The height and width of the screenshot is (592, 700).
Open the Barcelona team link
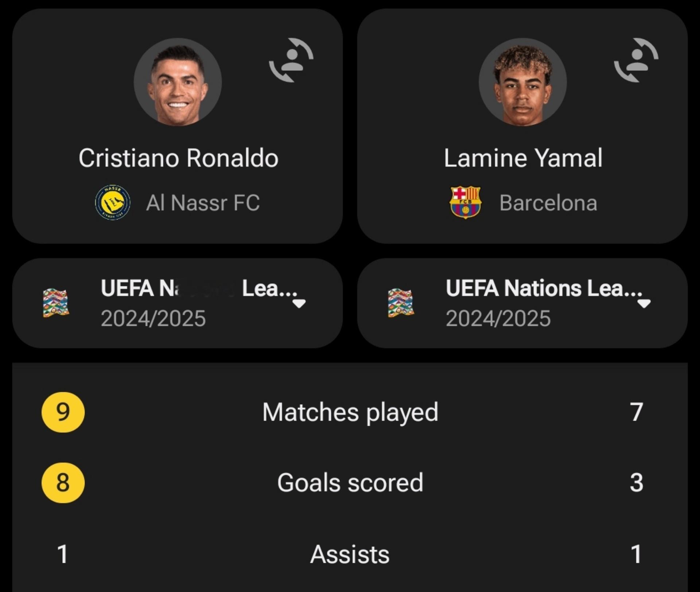point(548,203)
